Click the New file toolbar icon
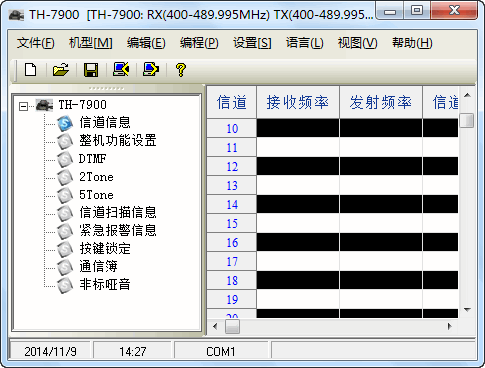The width and height of the screenshot is (485, 368). pyautogui.click(x=31, y=70)
